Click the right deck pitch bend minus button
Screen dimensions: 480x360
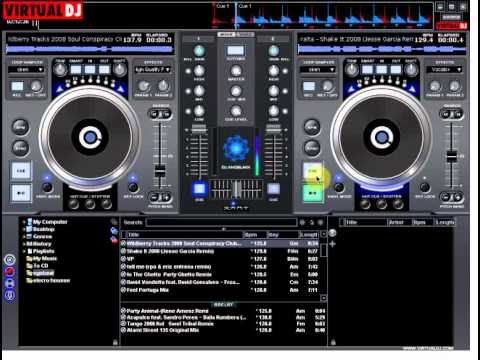point(446,197)
